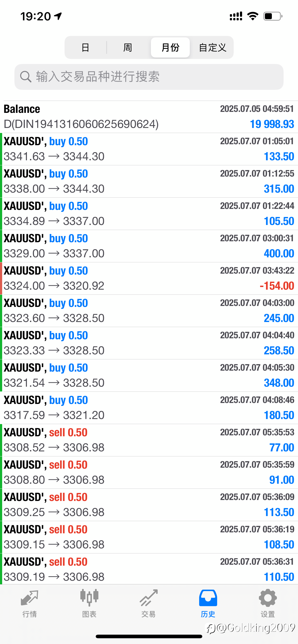298x644 pixels.
Task: Select the 日 (Day) period segment
Action: point(85,47)
